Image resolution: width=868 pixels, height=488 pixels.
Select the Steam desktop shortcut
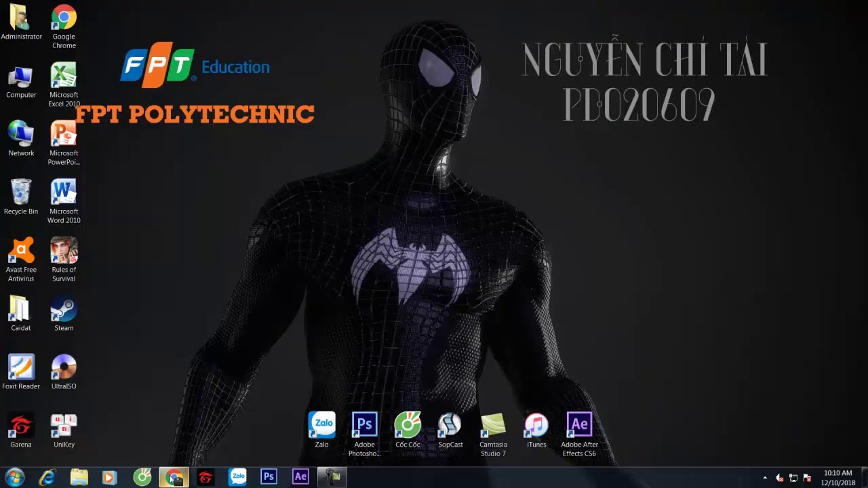point(64,314)
